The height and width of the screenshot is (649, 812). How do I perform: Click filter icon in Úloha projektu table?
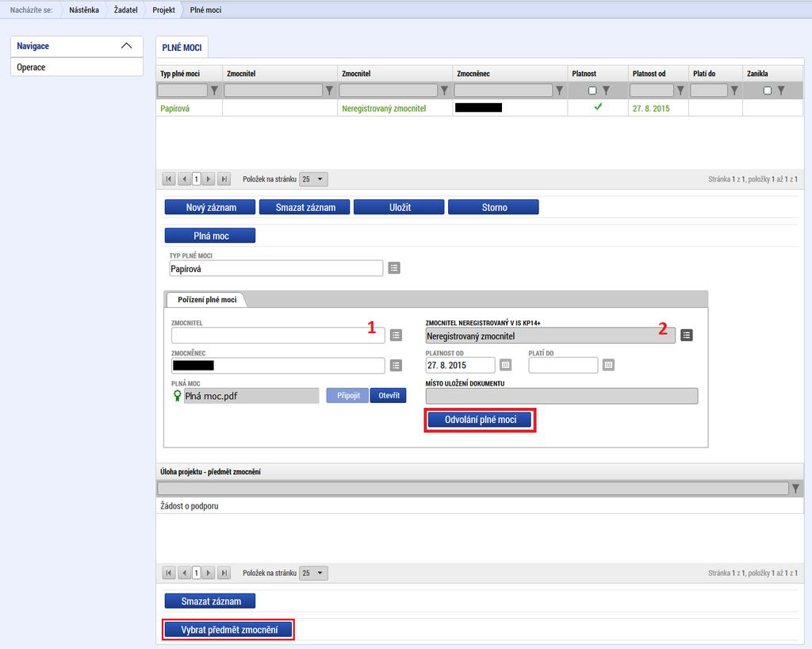pos(795,488)
